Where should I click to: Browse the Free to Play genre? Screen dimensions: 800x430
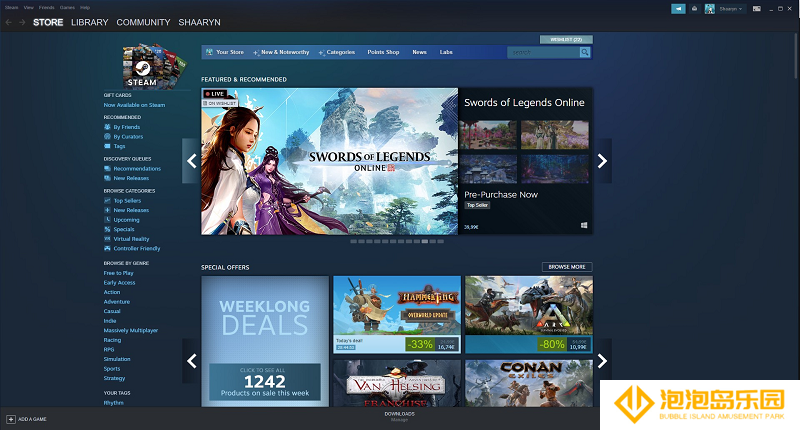[118, 273]
